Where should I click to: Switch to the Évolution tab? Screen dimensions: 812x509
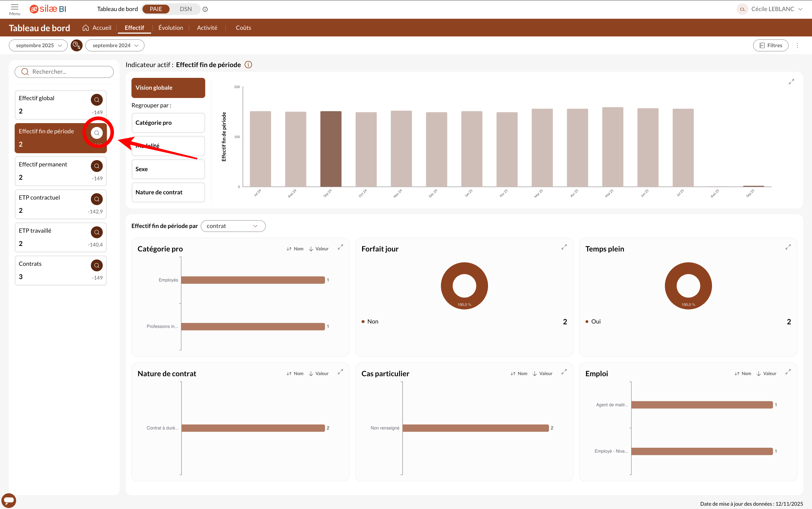pos(170,28)
